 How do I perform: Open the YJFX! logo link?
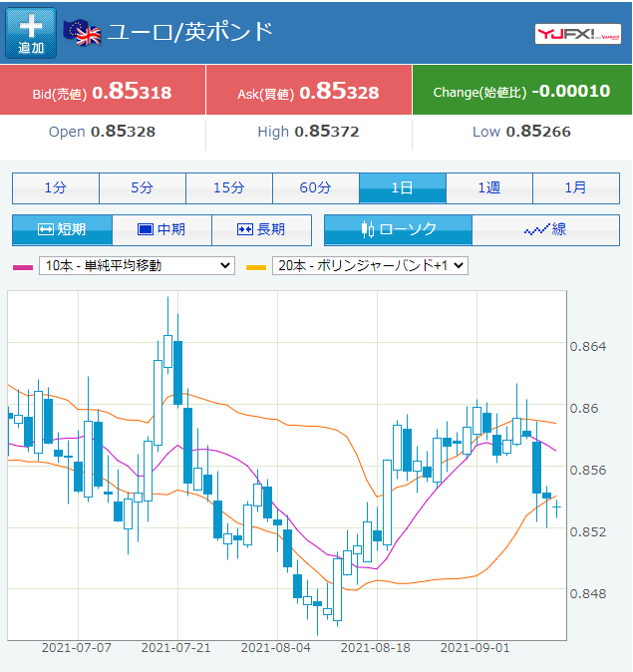tap(578, 34)
